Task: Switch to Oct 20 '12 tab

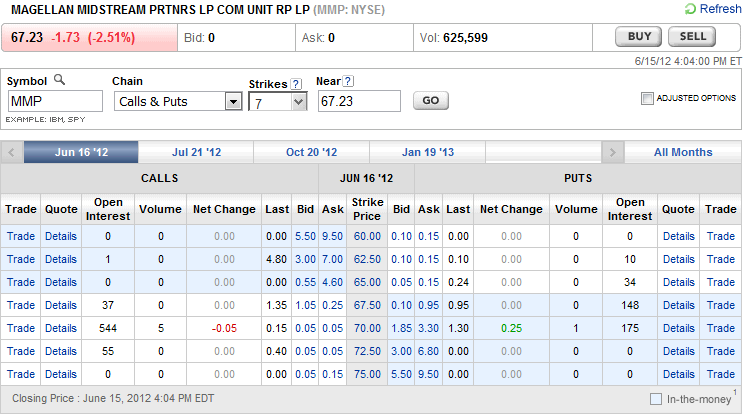Action: (x=311, y=152)
